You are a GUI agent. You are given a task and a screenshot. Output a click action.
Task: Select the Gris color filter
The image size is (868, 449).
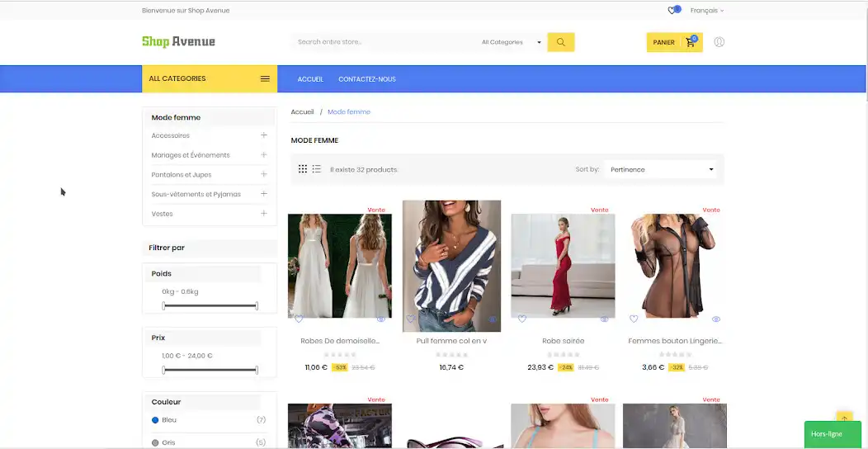[x=155, y=442]
